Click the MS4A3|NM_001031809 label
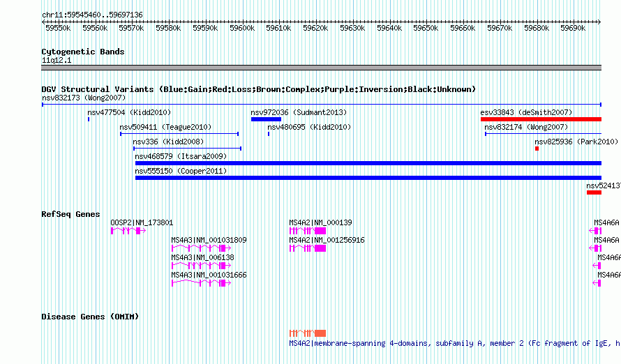This screenshot has height=364, width=621. [x=209, y=240]
